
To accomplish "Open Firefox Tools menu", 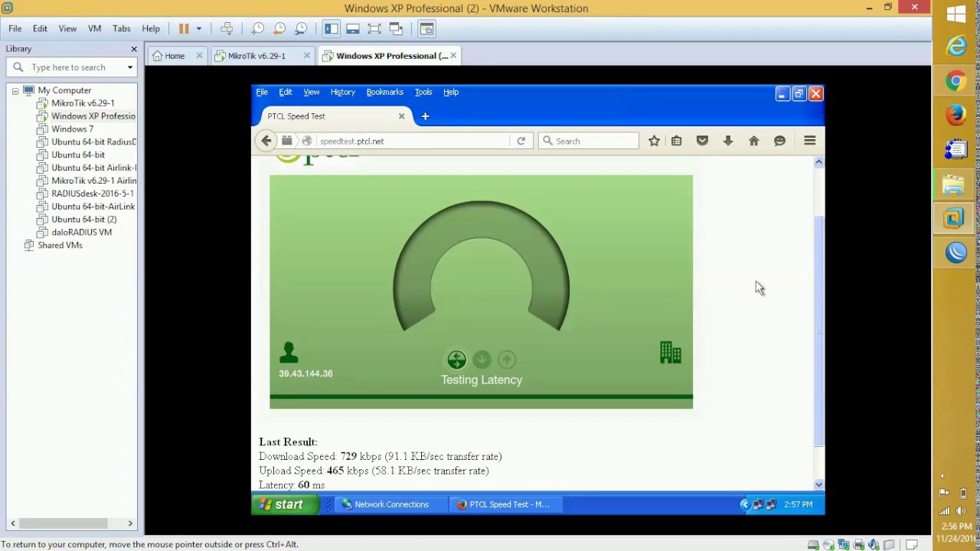I will [x=423, y=92].
